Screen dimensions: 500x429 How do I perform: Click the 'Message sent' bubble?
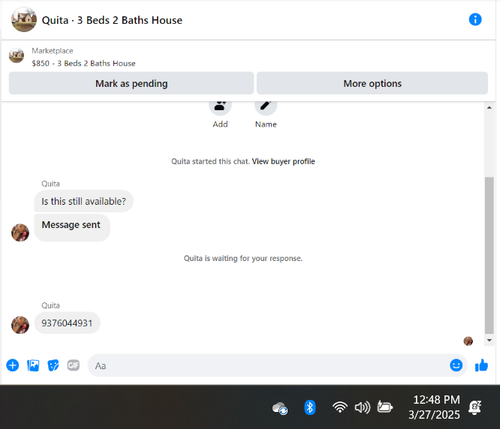tap(72, 227)
